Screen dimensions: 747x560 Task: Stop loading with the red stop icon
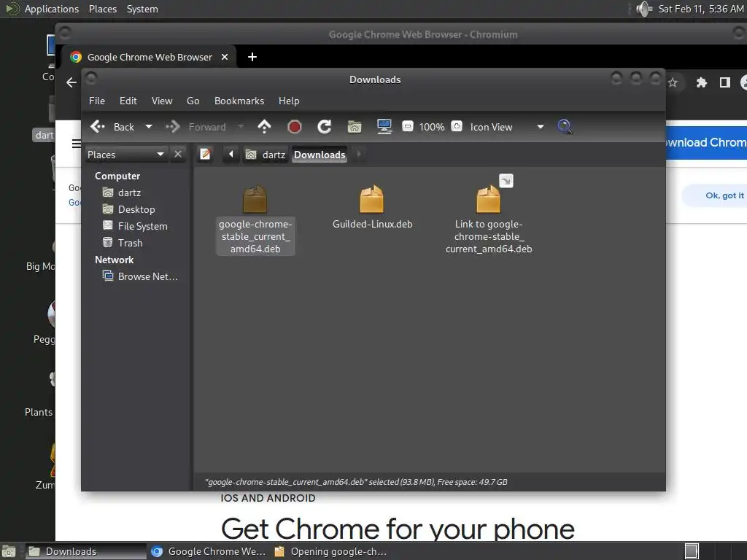click(295, 127)
